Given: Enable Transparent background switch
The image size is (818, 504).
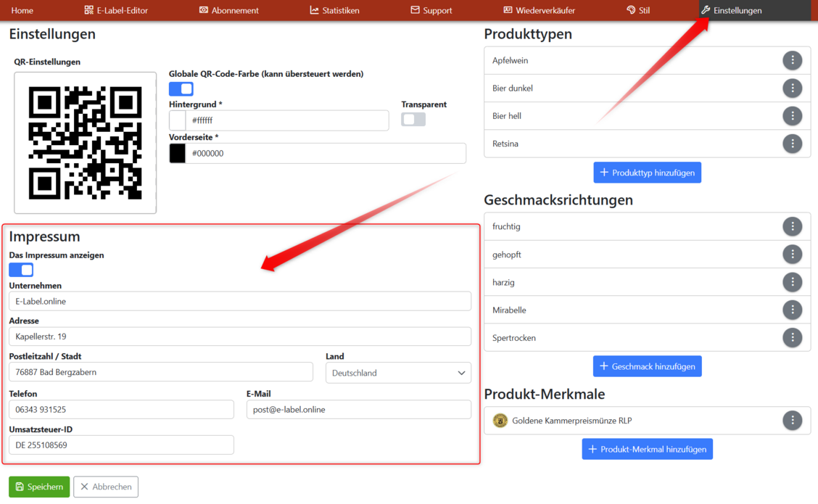Looking at the screenshot, I should pyautogui.click(x=413, y=120).
